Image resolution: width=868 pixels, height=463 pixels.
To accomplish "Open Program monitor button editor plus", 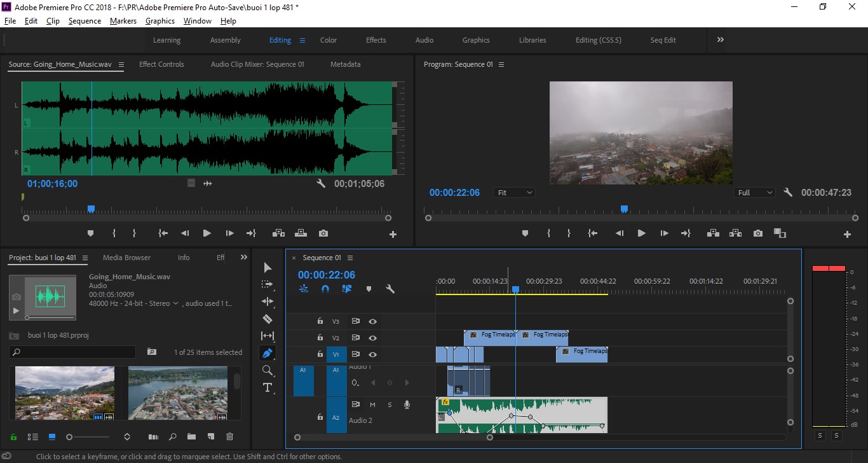I will click(x=847, y=234).
